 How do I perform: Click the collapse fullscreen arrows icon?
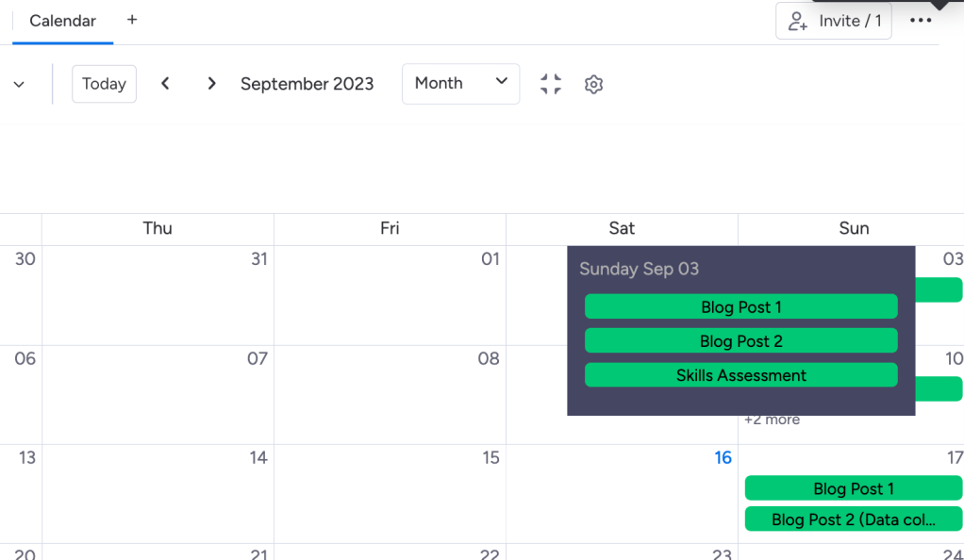(551, 84)
